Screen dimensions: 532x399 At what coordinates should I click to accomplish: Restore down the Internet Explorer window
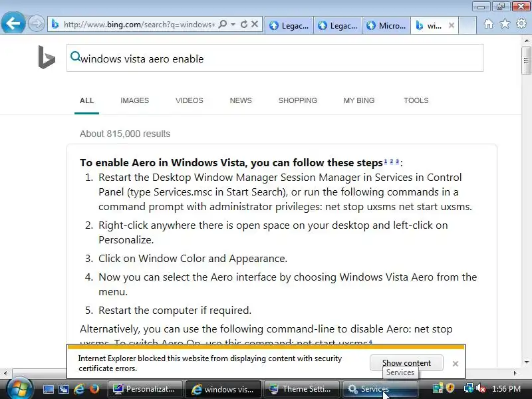click(x=500, y=6)
